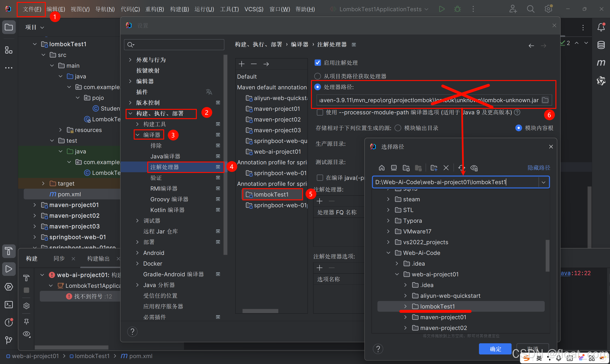The height and width of the screenshot is (364, 610).
Task: Click the new folder icon in path chooser
Action: pyautogui.click(x=434, y=168)
